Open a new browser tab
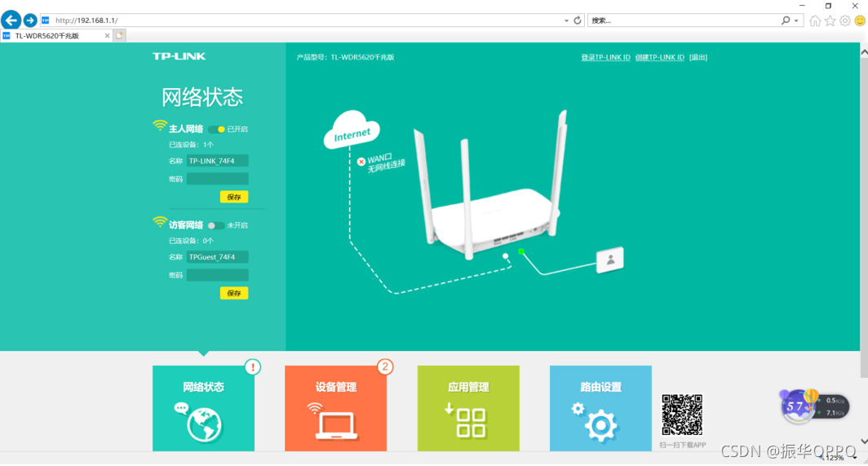868x466 pixels. coord(120,35)
